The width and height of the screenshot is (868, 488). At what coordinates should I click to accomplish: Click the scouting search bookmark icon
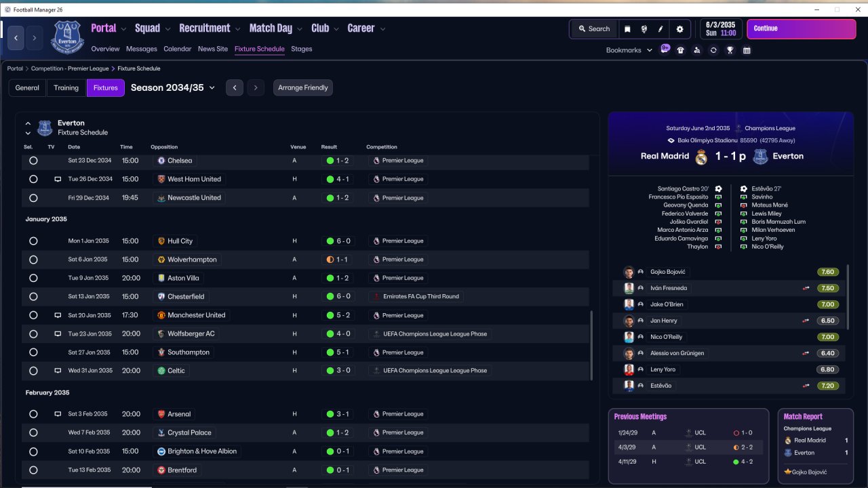tap(697, 50)
